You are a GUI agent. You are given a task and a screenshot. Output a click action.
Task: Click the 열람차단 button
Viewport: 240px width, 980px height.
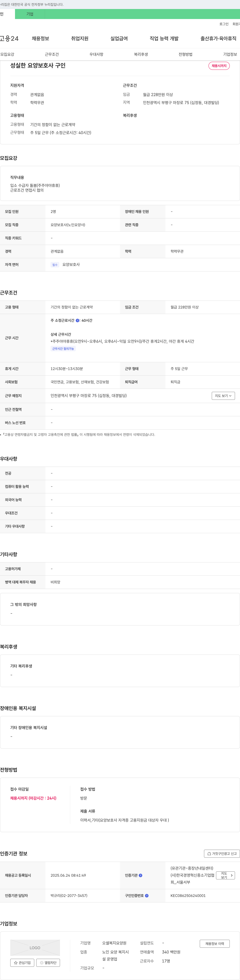pyautogui.click(x=48, y=962)
